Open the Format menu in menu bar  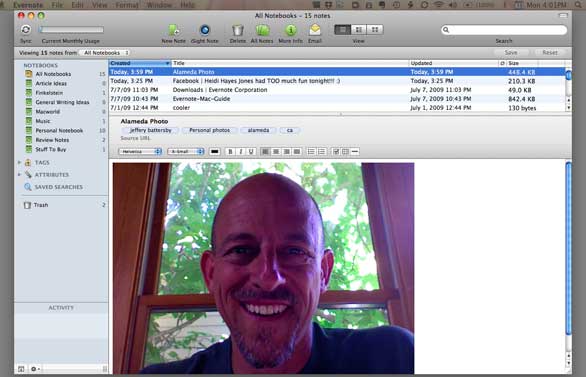pos(127,5)
